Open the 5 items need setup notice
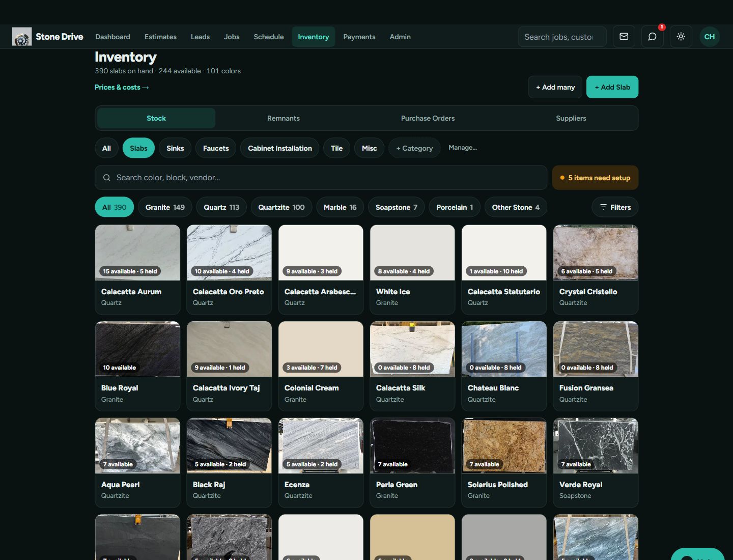This screenshot has height=560, width=733. tap(595, 178)
